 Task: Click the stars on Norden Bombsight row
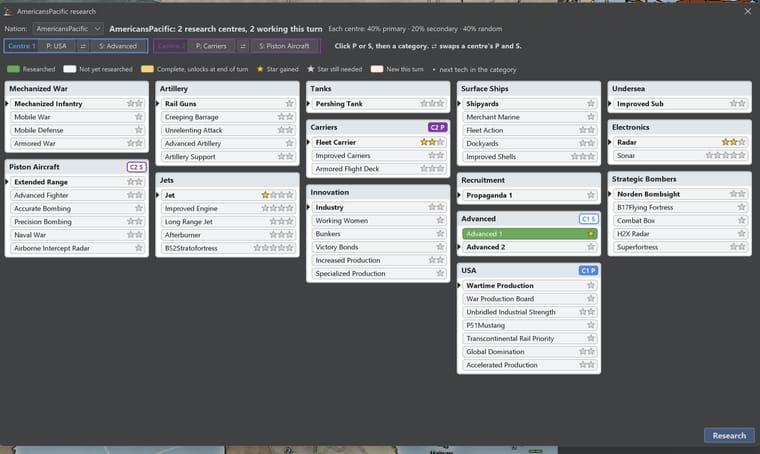click(x=737, y=194)
